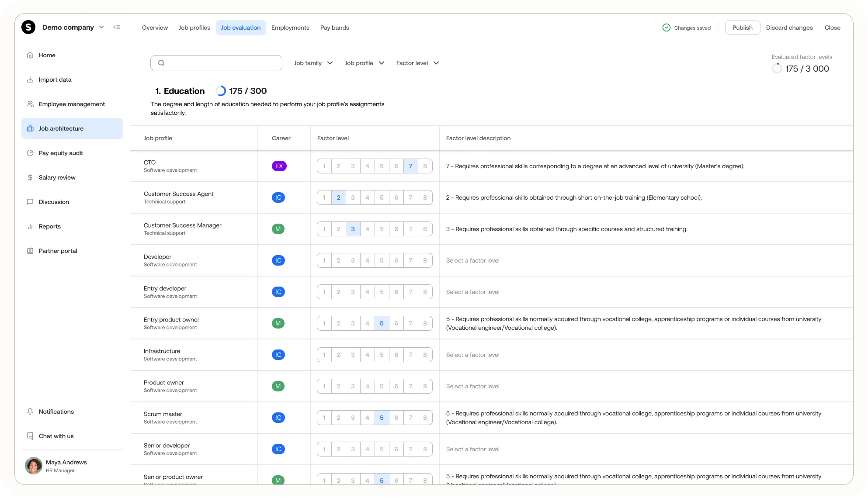Click Discard changes
The width and height of the screenshot is (868, 498).
click(x=789, y=28)
